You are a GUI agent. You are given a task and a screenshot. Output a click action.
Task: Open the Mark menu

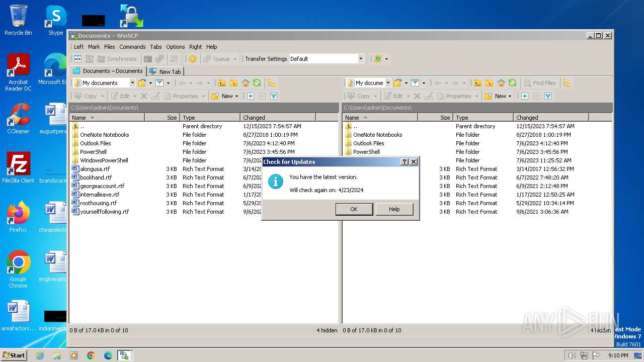coord(94,47)
